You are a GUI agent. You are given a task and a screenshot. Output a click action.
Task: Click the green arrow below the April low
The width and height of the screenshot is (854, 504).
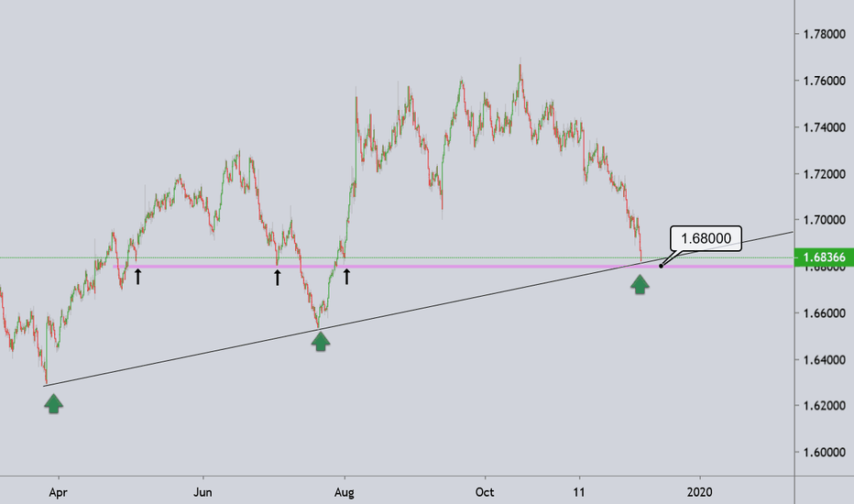tap(54, 402)
